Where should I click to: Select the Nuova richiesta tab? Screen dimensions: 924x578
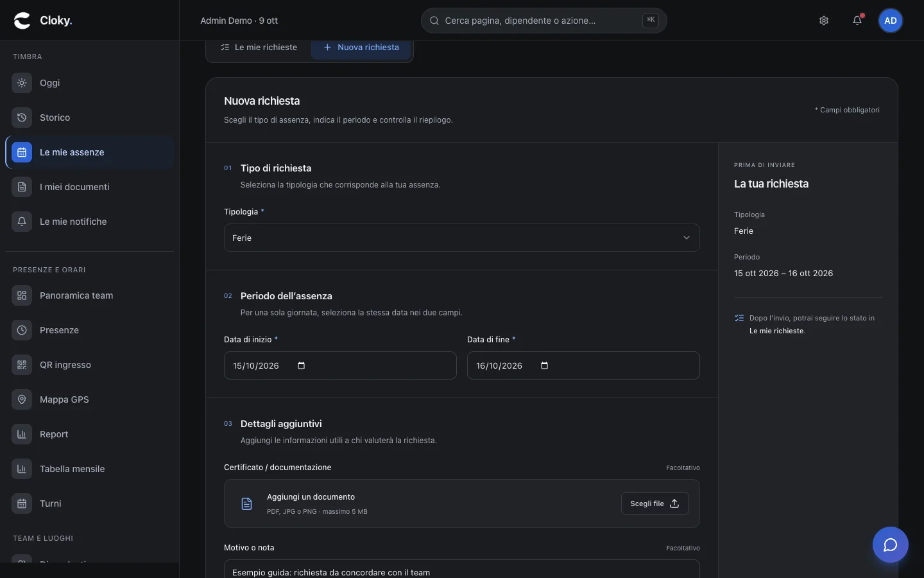361,48
